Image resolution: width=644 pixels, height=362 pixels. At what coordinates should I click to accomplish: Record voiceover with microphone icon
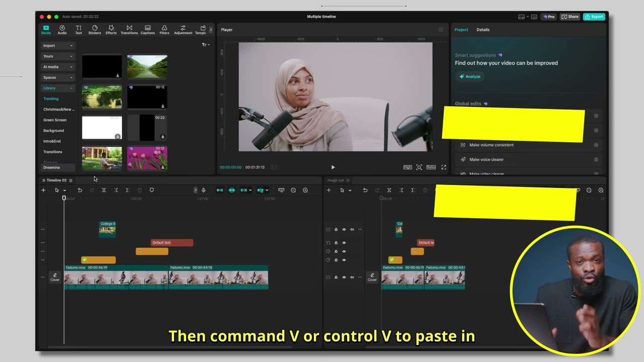(x=203, y=190)
